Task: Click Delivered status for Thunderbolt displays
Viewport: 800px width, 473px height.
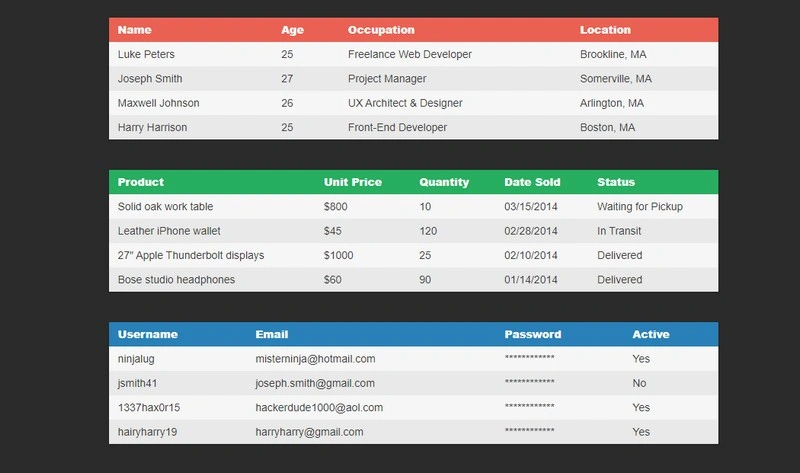Action: pyautogui.click(x=619, y=255)
